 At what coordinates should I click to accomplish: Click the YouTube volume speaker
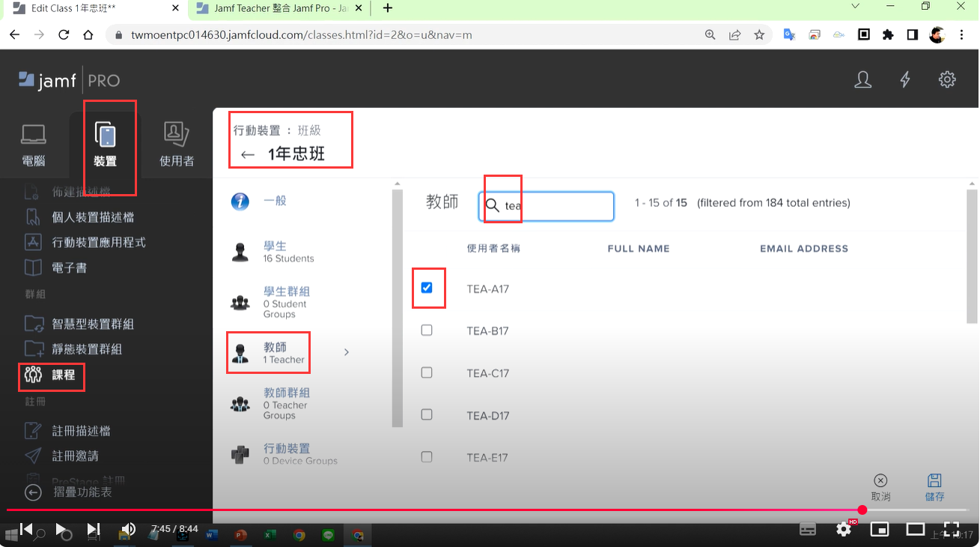[128, 529]
